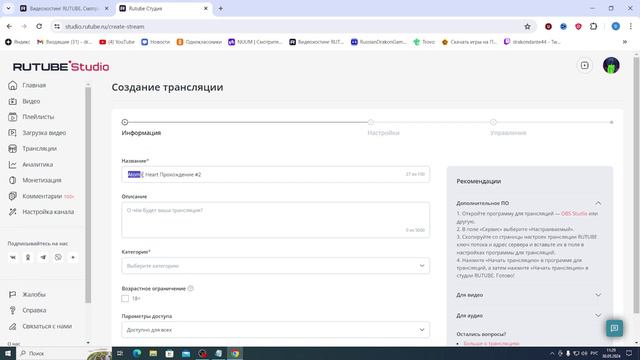Expand the Для видео section

(598, 295)
